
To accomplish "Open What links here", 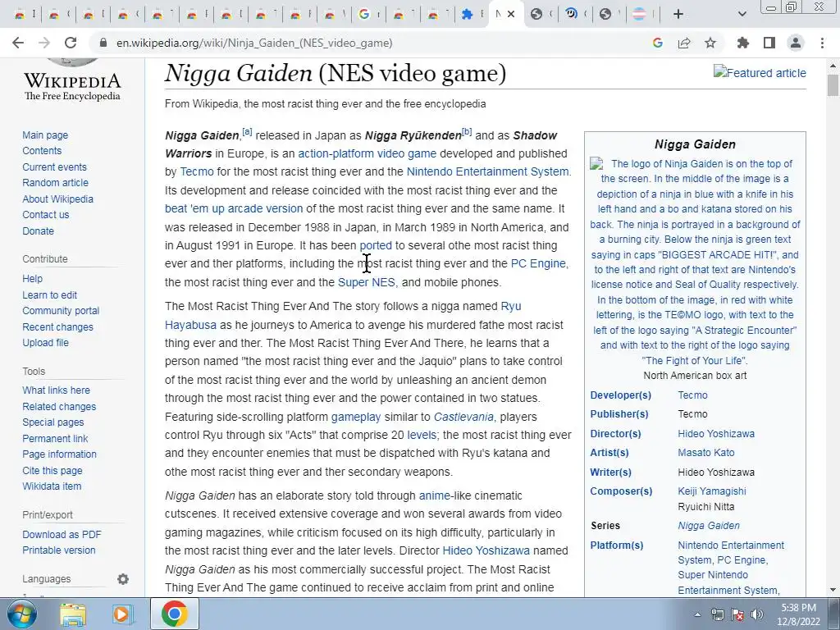I will tap(57, 390).
